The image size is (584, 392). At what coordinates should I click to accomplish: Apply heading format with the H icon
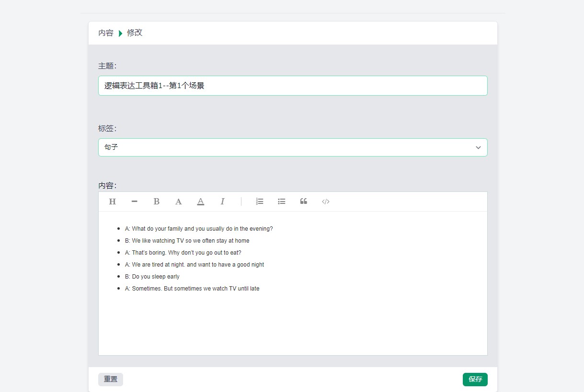113,202
